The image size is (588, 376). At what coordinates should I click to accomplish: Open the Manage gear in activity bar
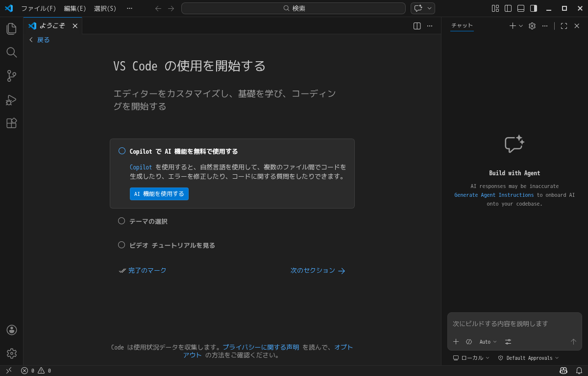(x=11, y=353)
